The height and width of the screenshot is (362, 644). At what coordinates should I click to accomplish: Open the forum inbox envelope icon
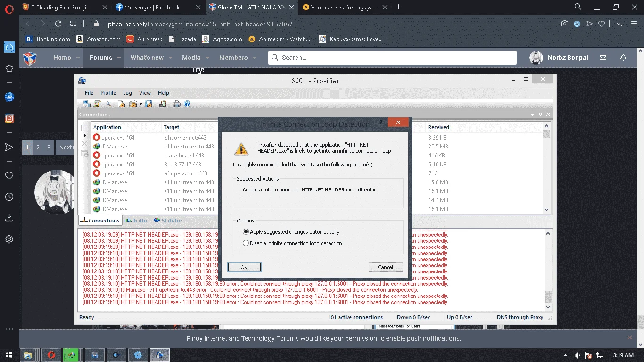click(603, 58)
